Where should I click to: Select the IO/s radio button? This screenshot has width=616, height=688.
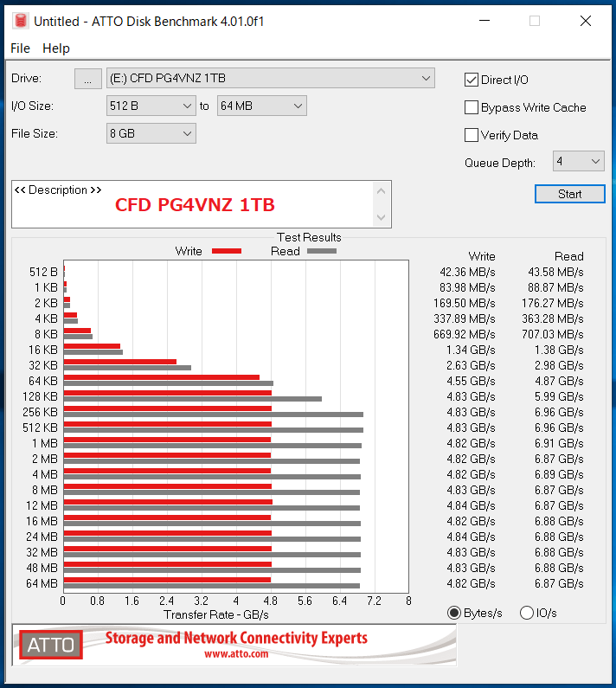click(527, 613)
